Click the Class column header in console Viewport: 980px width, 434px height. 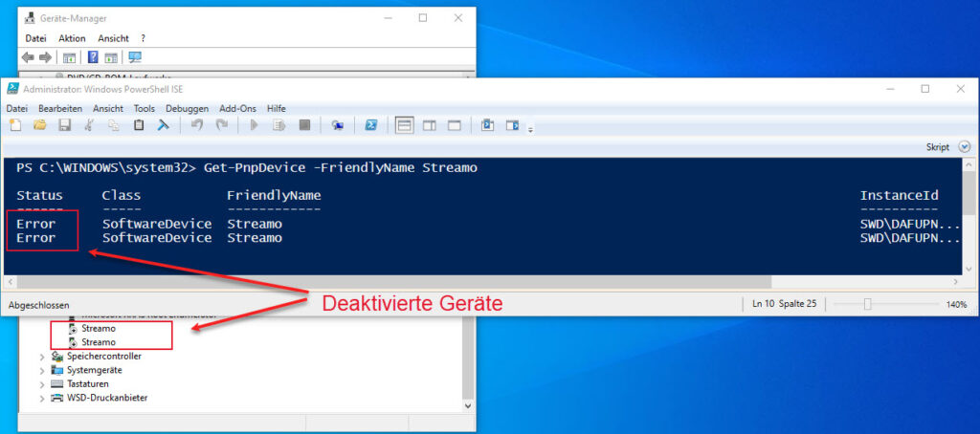122,195
